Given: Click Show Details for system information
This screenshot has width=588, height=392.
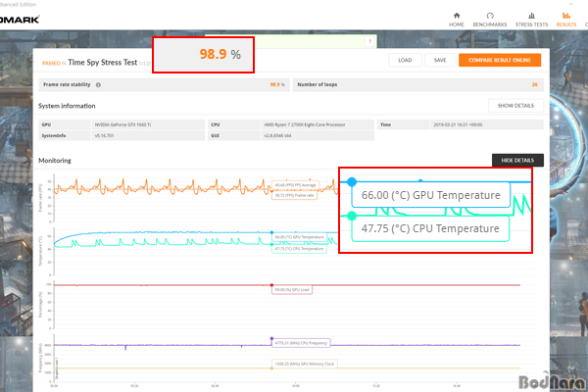Looking at the screenshot, I should (515, 106).
